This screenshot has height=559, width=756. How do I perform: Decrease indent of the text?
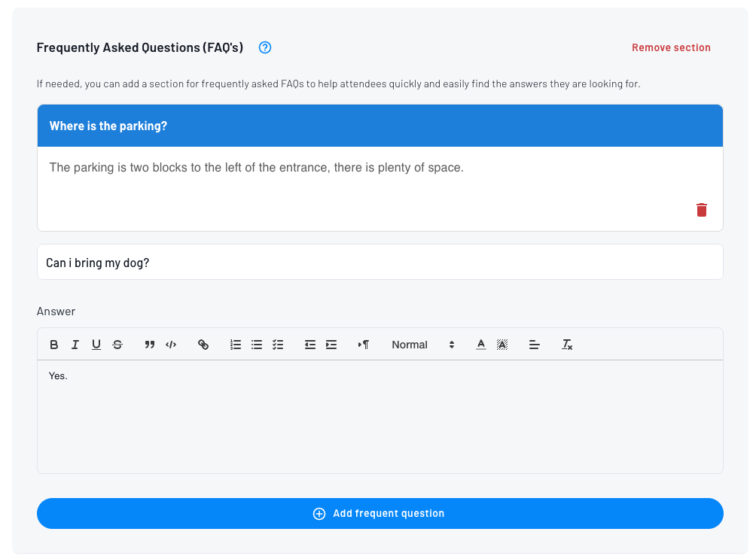point(309,345)
